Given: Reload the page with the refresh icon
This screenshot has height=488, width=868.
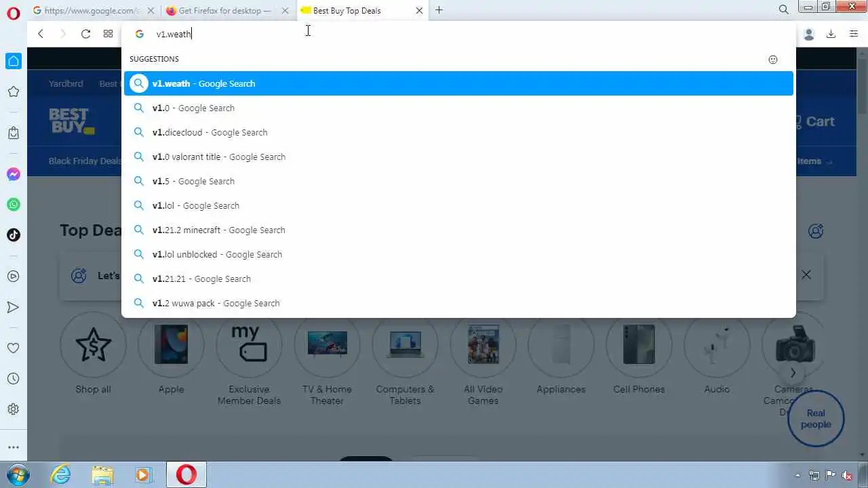Looking at the screenshot, I should coord(85,34).
